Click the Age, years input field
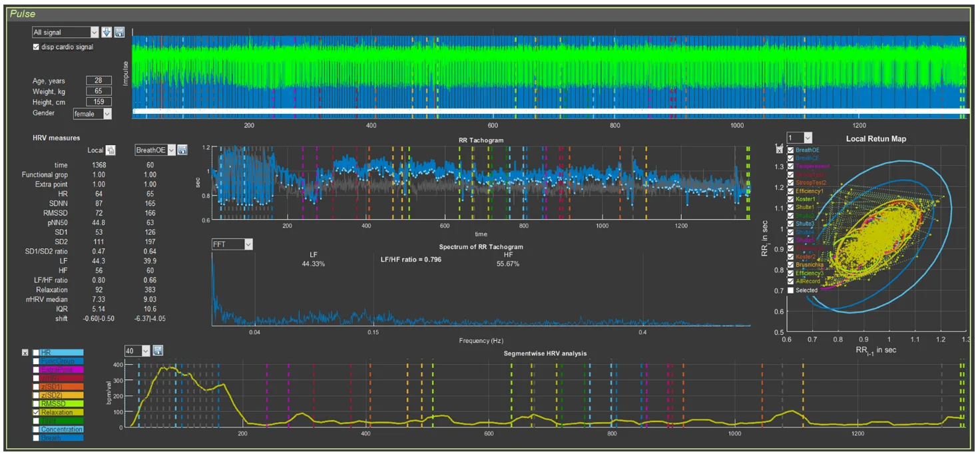The height and width of the screenshot is (454, 980). pyautogui.click(x=99, y=81)
